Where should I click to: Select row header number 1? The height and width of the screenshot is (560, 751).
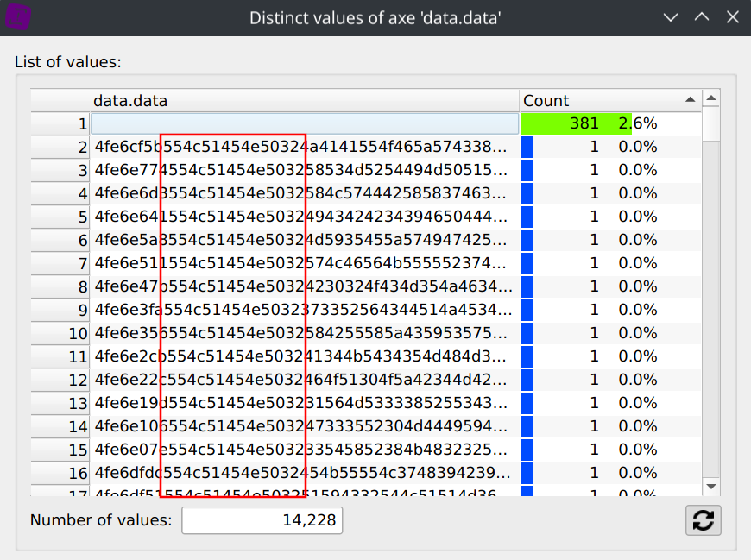60,123
